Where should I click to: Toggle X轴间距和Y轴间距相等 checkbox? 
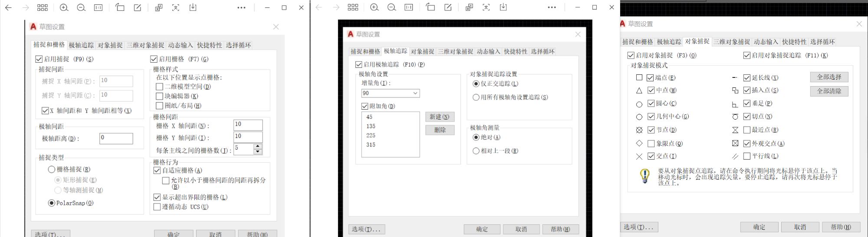(x=45, y=111)
